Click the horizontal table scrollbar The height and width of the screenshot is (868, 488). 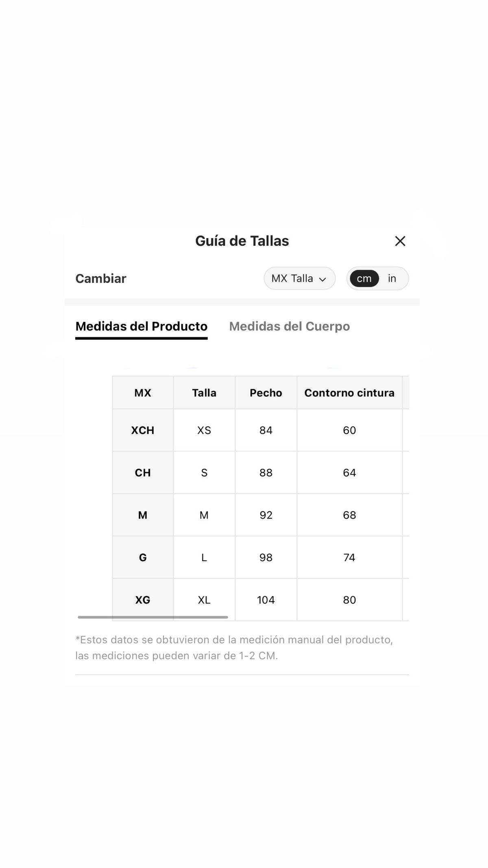[153, 617]
